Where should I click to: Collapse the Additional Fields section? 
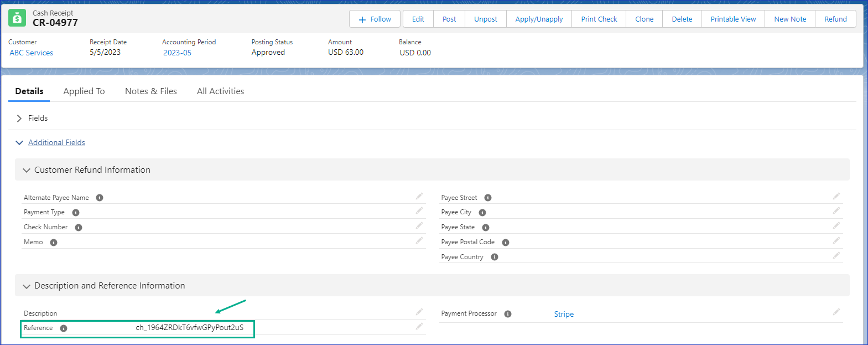pos(19,143)
